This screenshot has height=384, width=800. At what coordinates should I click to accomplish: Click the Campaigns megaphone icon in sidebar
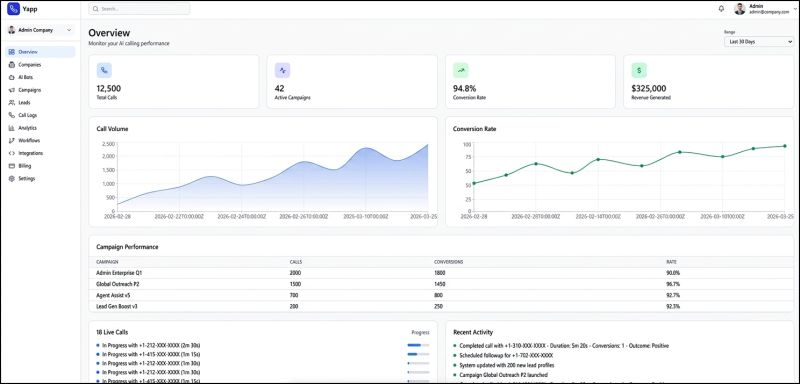click(12, 90)
